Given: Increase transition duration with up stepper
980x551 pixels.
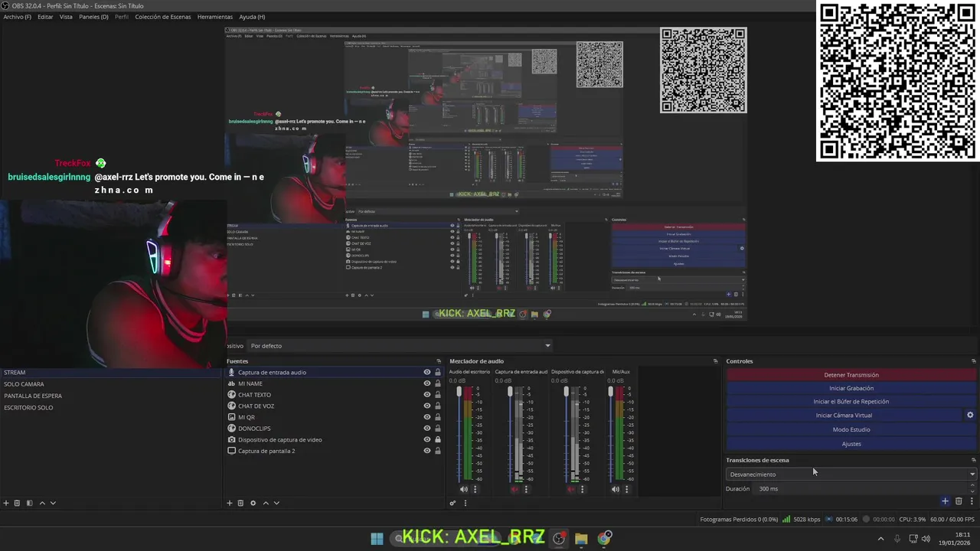Looking at the screenshot, I should pos(973,486).
